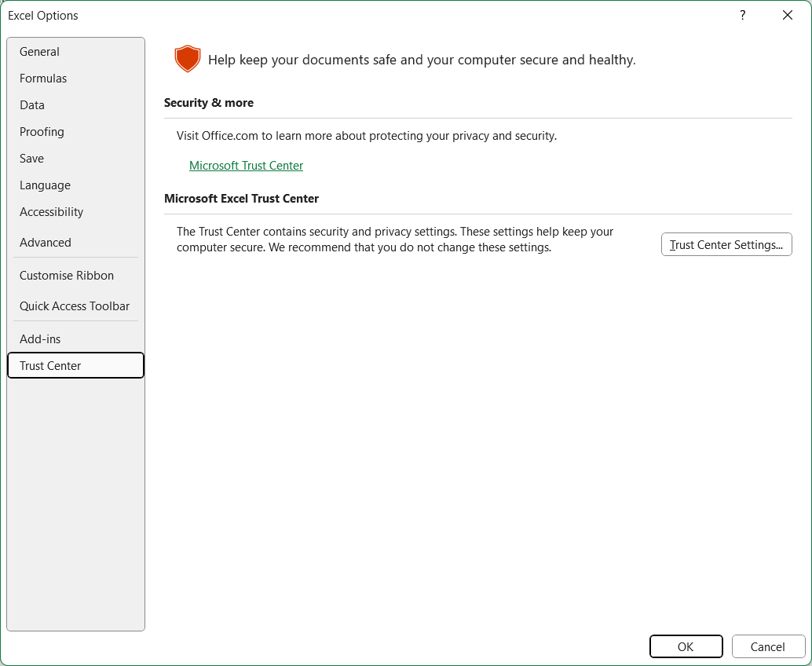The image size is (812, 666).
Task: Select Customise Ribbon in the sidebar
Action: click(x=67, y=276)
